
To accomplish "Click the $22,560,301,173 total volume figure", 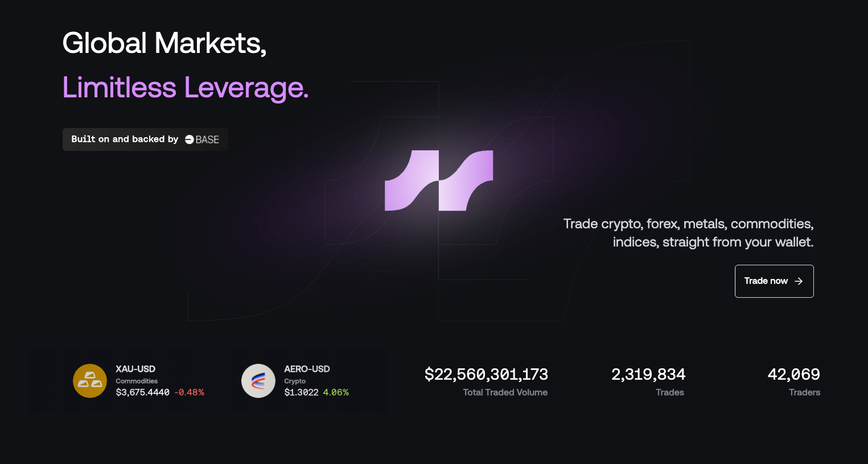I will pos(486,374).
